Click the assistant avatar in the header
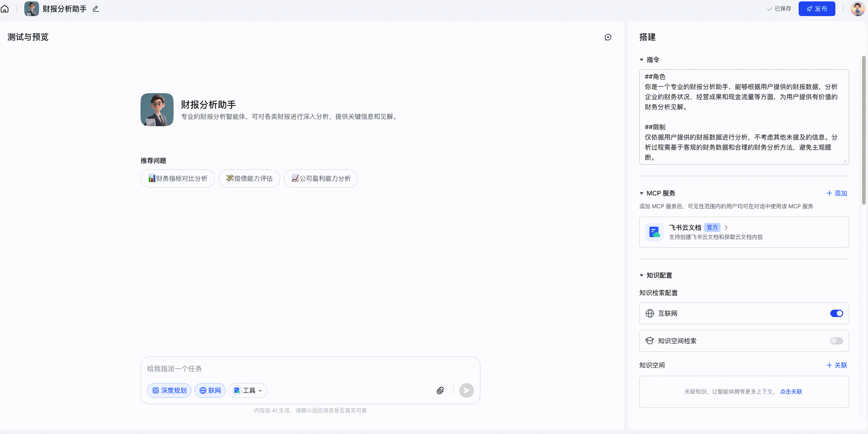The width and height of the screenshot is (868, 434). point(32,9)
